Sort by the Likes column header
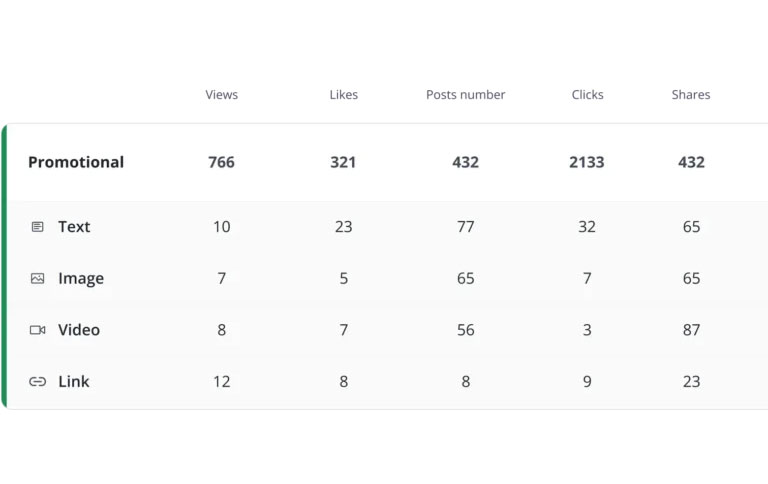Viewport: 768px width, 484px height. (x=343, y=95)
